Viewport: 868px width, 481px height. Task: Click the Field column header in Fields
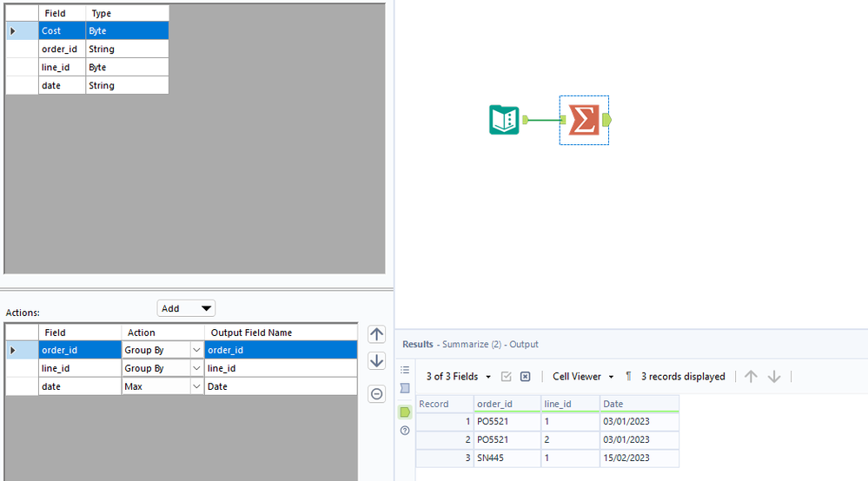point(62,13)
